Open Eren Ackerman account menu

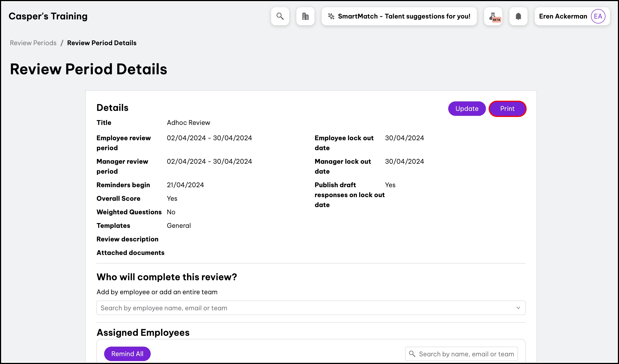tap(563, 16)
